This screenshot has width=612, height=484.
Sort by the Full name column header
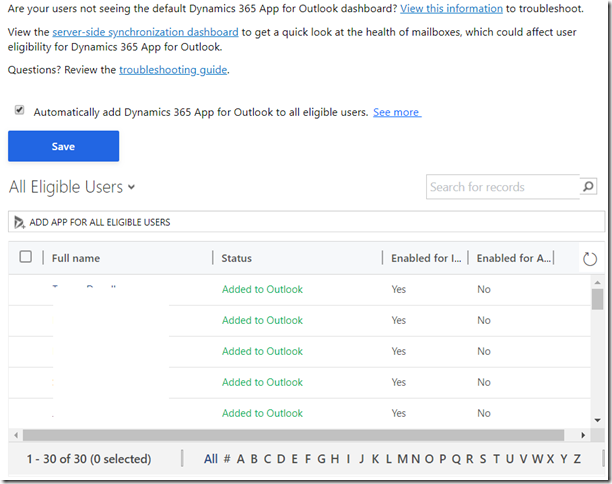pos(76,258)
